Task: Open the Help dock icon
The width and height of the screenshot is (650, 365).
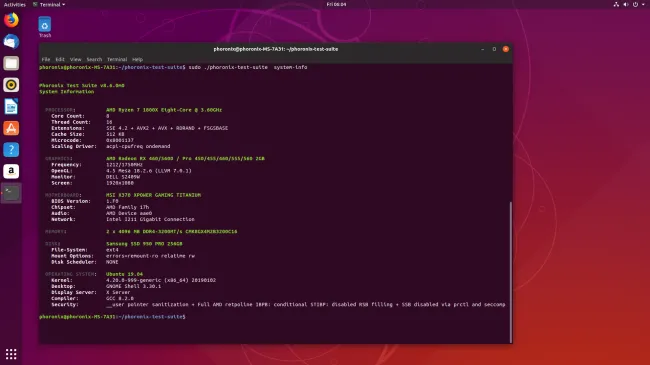Action: point(11,150)
